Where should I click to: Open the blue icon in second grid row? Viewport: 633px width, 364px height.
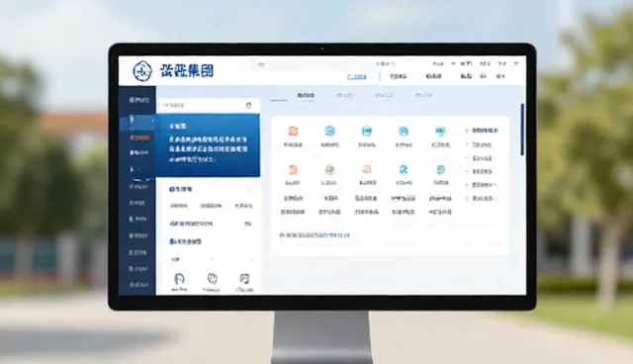[404, 170]
